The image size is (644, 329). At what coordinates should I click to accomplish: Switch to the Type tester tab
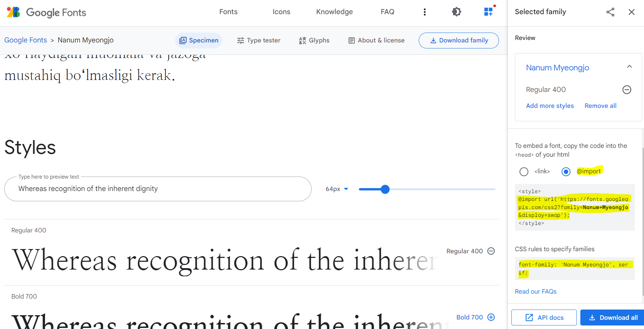[259, 40]
